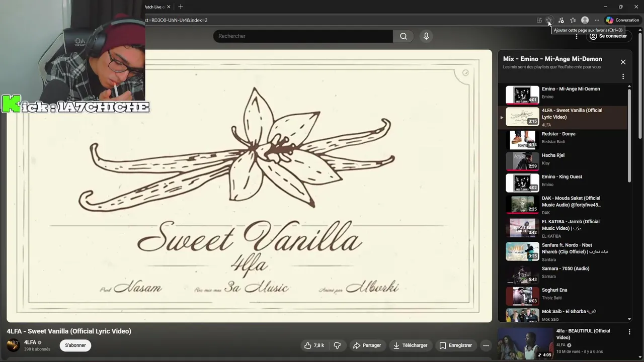Click the S'abonner subscribe button
Screen dimensions: 644x362
coord(75,345)
